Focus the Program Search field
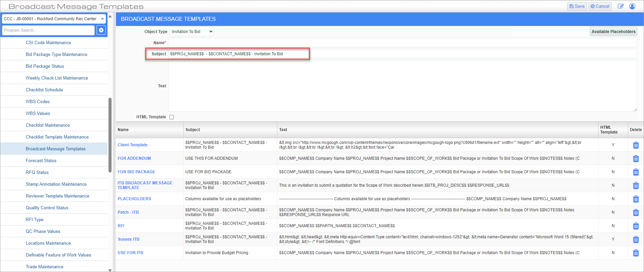Image resolution: width=644 pixels, height=272 pixels. (48, 30)
